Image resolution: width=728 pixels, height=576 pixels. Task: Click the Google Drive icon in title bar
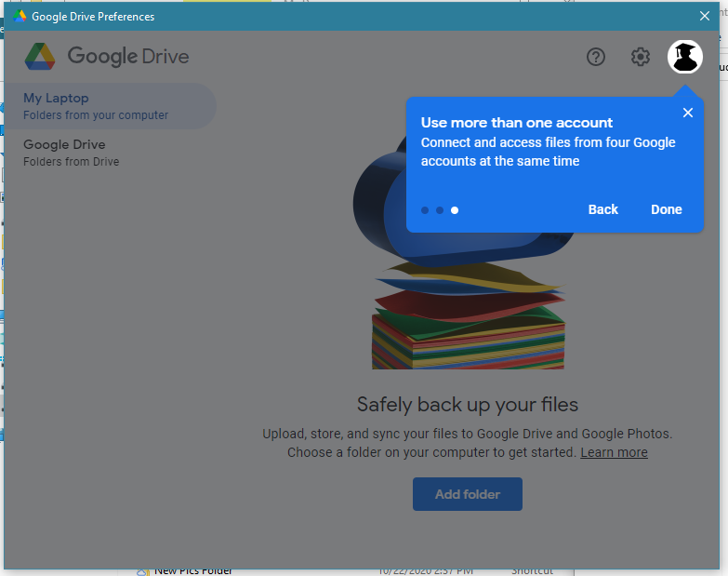pyautogui.click(x=20, y=16)
